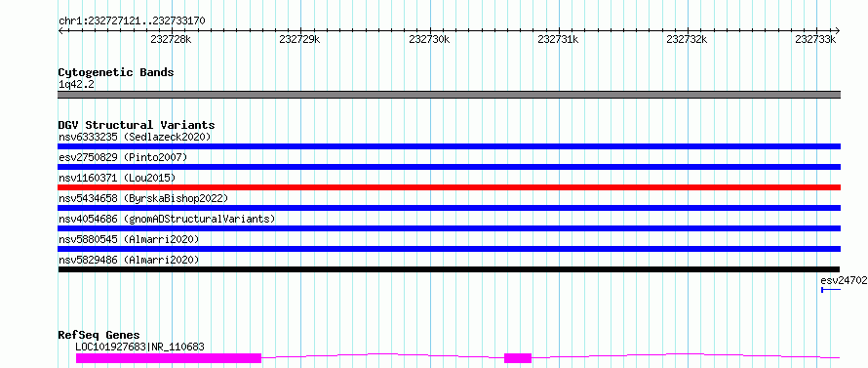The image size is (868, 368).
Task: Select the blue bar for nsv5434658
Action: 450,208
